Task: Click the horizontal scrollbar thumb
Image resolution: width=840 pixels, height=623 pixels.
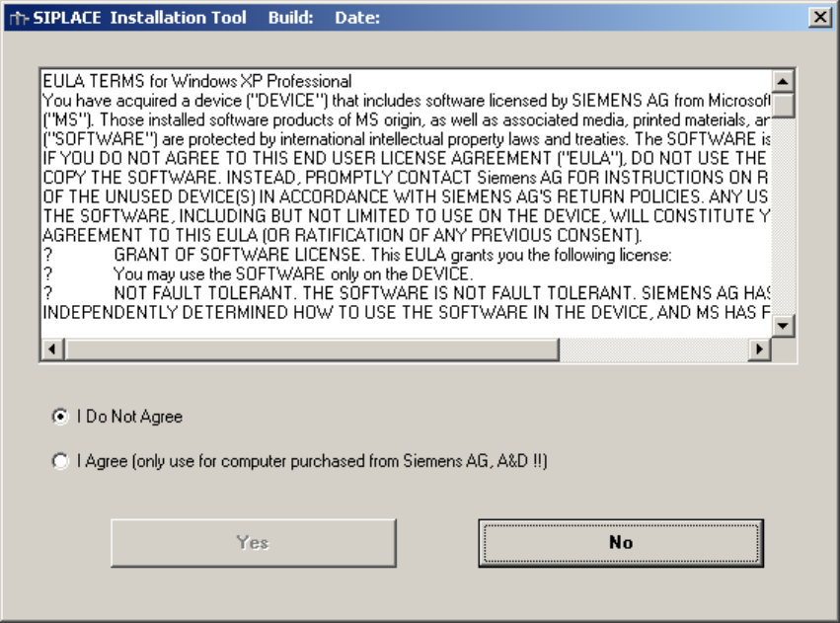Action: (x=311, y=350)
